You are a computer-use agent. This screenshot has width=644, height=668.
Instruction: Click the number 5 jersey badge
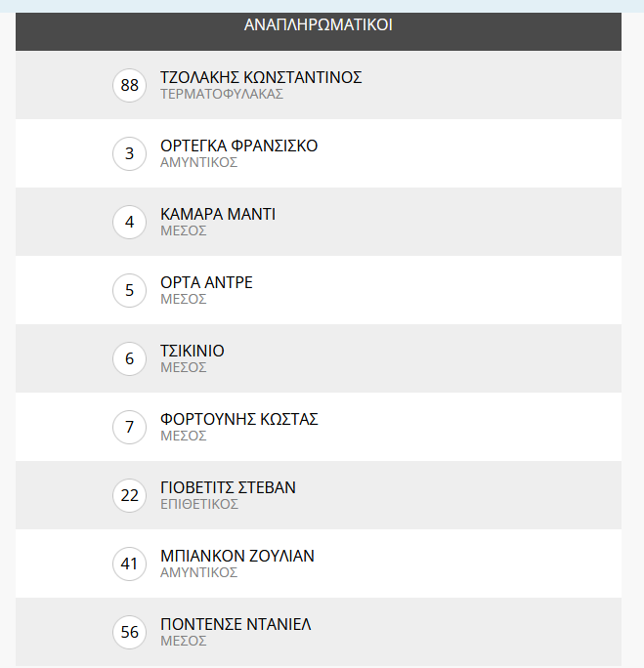tap(130, 291)
